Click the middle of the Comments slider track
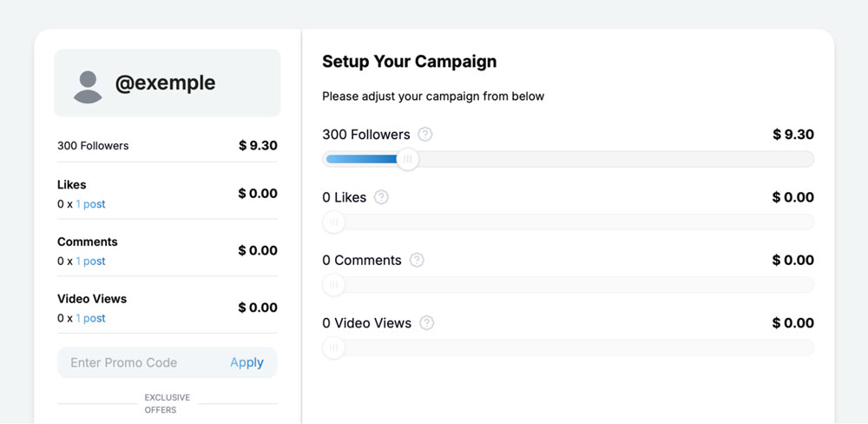The height and width of the screenshot is (424, 868). 569,285
